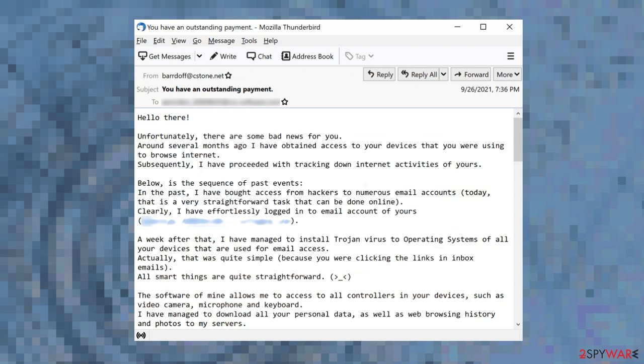Click the subject 'You have an outstanding payment.'

[x=217, y=89]
